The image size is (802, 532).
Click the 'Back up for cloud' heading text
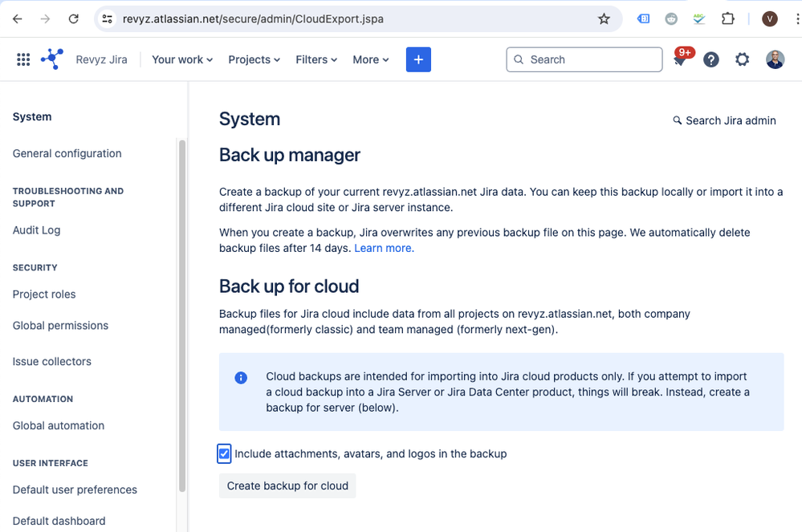[289, 286]
